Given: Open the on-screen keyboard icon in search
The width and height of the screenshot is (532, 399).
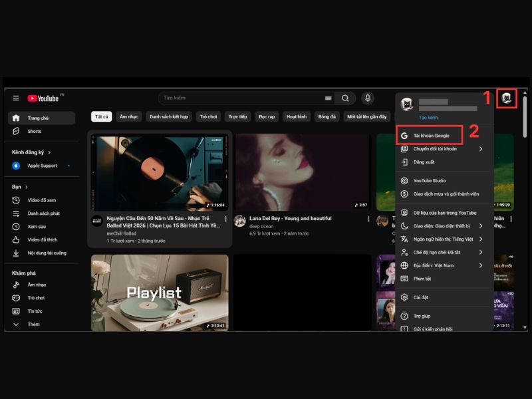Looking at the screenshot, I should pyautogui.click(x=328, y=98).
